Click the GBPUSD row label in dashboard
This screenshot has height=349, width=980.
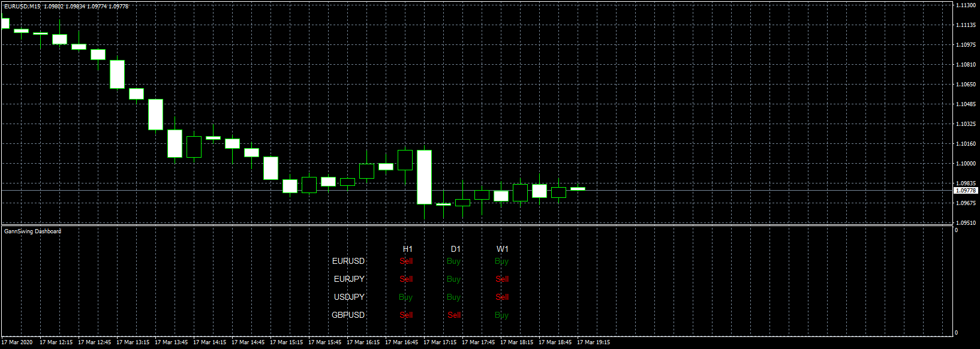point(348,315)
